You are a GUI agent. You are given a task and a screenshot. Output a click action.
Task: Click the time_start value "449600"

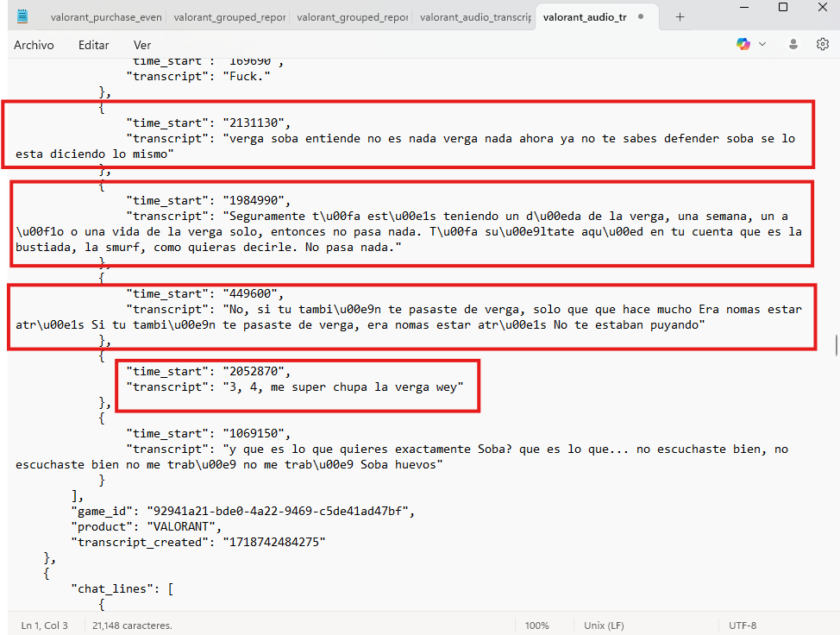(x=249, y=293)
